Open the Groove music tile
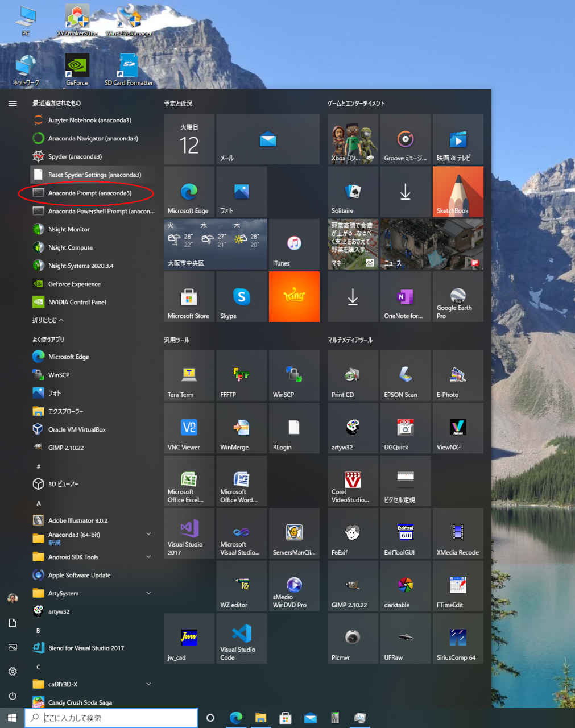The height and width of the screenshot is (728, 575). pyautogui.click(x=406, y=139)
